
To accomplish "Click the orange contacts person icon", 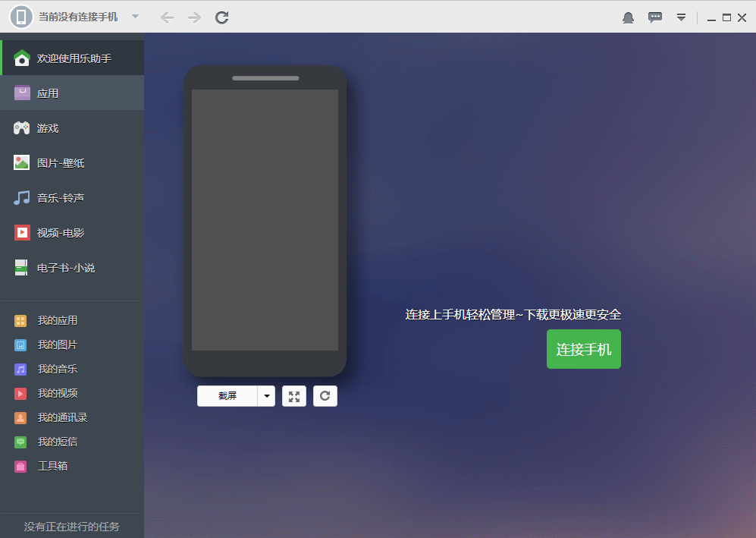I will click(x=20, y=418).
